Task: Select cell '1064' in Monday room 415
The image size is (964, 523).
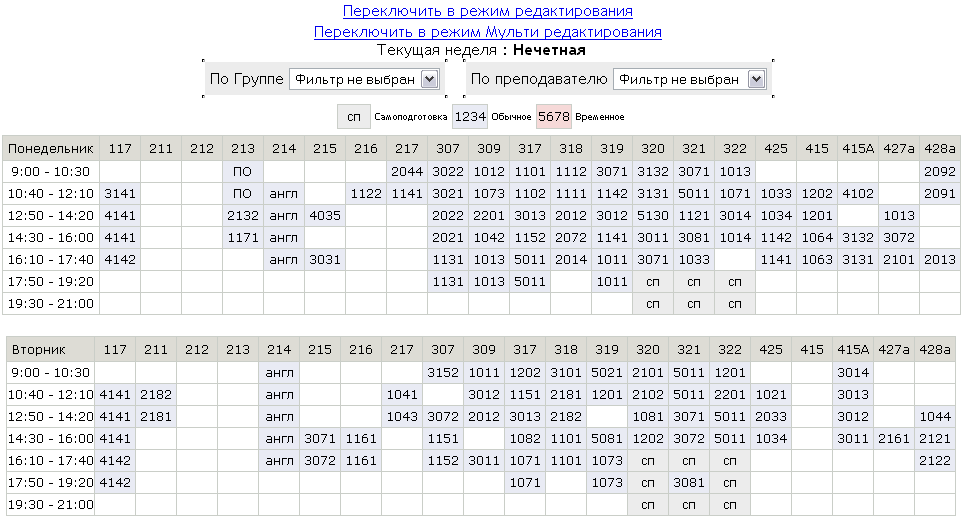Action: 817,238
